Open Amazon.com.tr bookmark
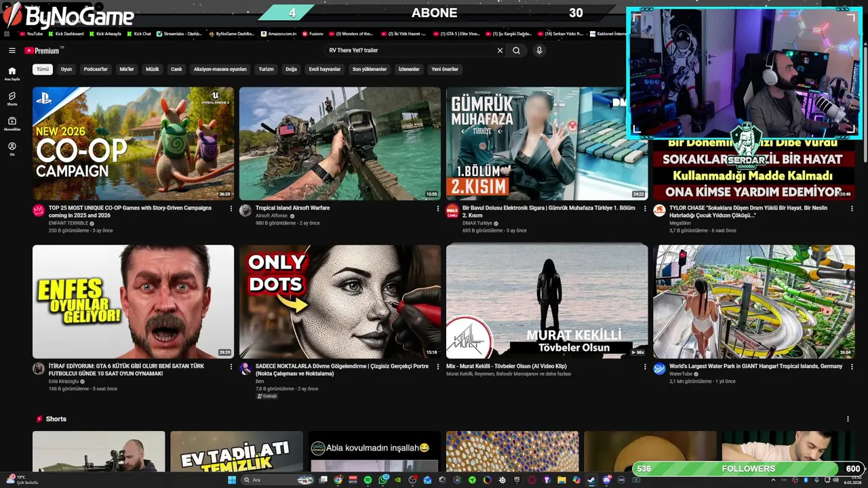This screenshot has width=868, height=488. (279, 33)
